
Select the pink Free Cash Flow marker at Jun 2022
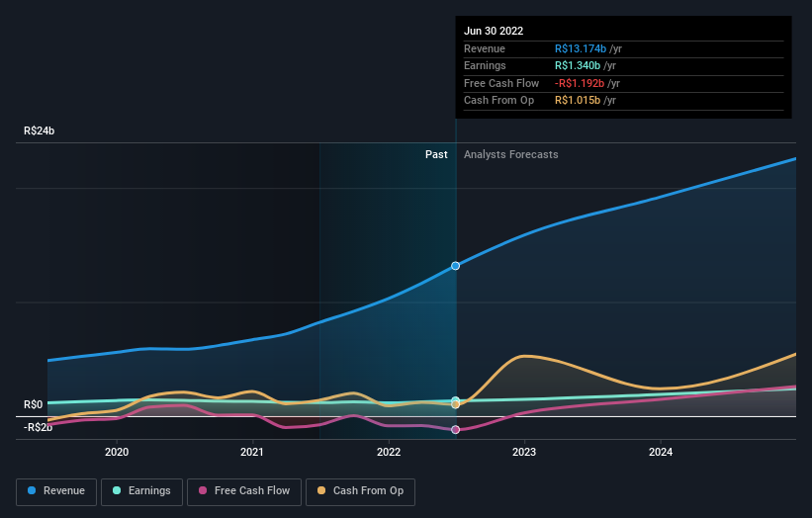[455, 430]
